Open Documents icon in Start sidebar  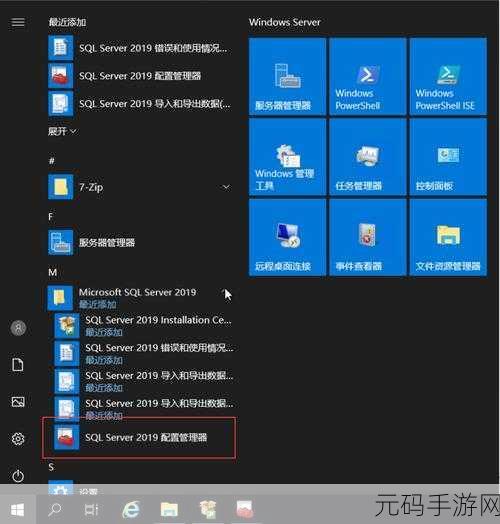(x=18, y=365)
